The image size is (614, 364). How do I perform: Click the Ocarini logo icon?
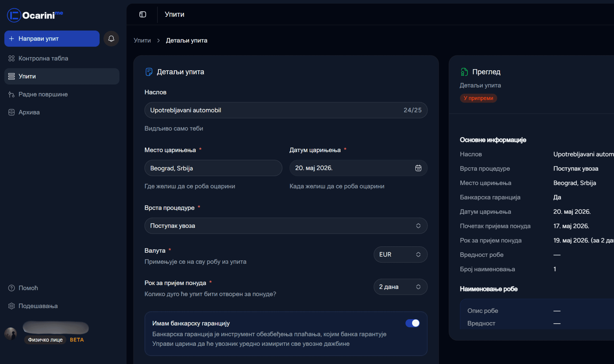point(14,15)
